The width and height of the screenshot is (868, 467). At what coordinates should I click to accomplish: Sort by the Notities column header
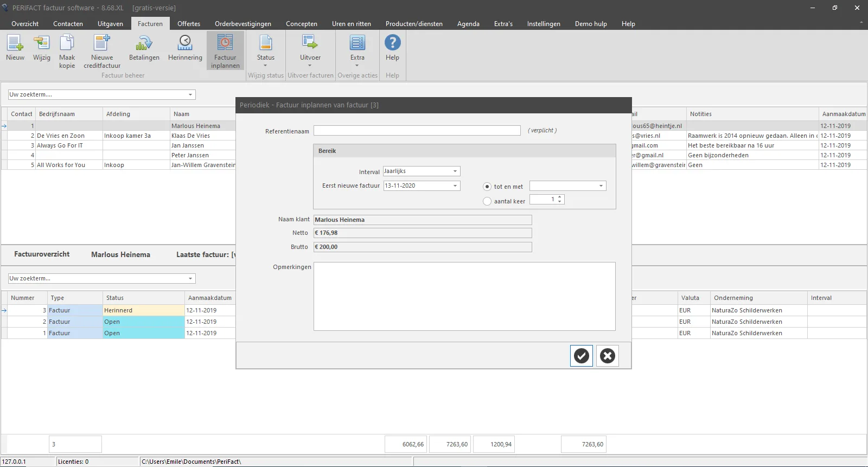pyautogui.click(x=752, y=114)
